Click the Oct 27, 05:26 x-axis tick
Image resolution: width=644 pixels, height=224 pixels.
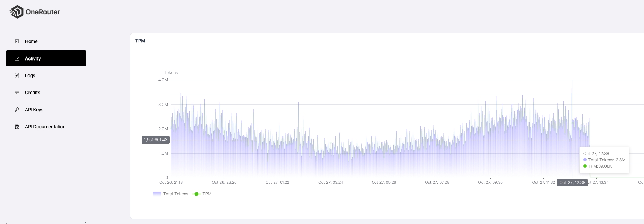(384, 182)
